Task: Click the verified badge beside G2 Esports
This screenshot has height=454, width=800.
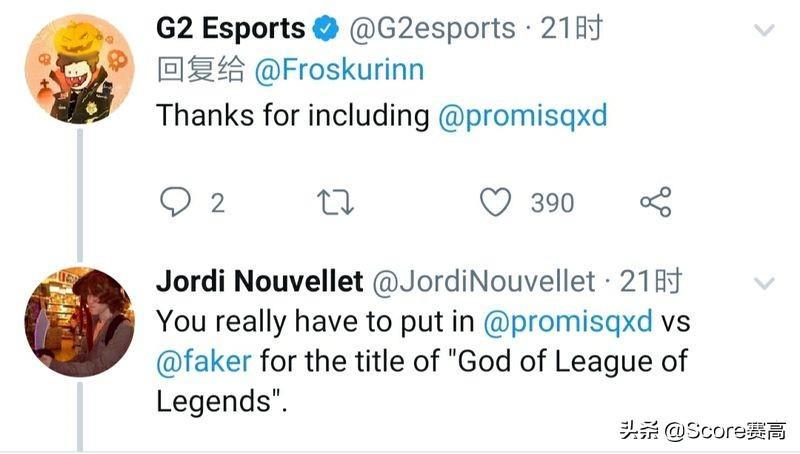Action: tap(326, 30)
